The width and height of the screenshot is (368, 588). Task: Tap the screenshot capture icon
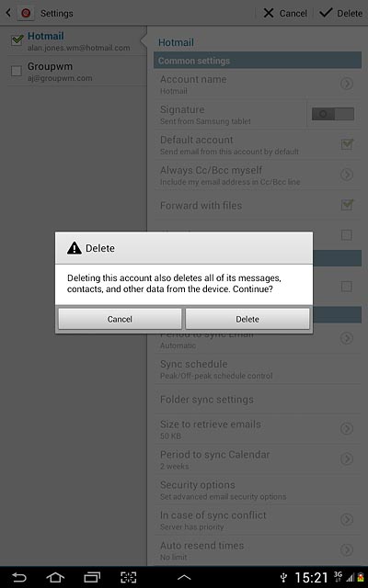pos(129,577)
